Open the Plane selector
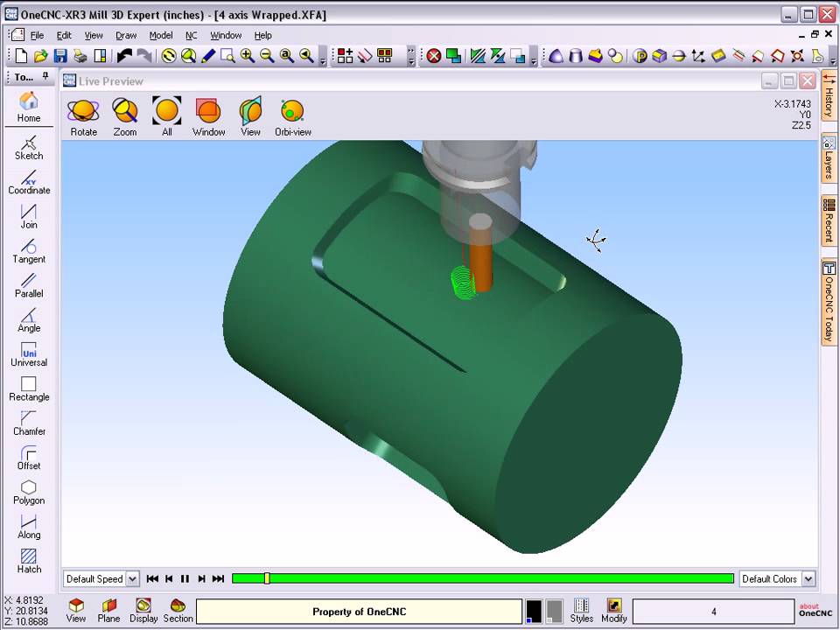The height and width of the screenshot is (630, 840). click(x=108, y=612)
